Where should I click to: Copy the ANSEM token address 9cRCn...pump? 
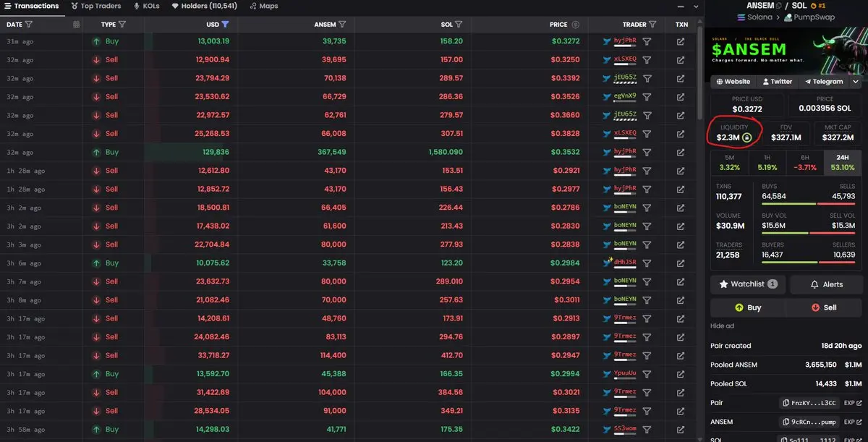(809, 422)
